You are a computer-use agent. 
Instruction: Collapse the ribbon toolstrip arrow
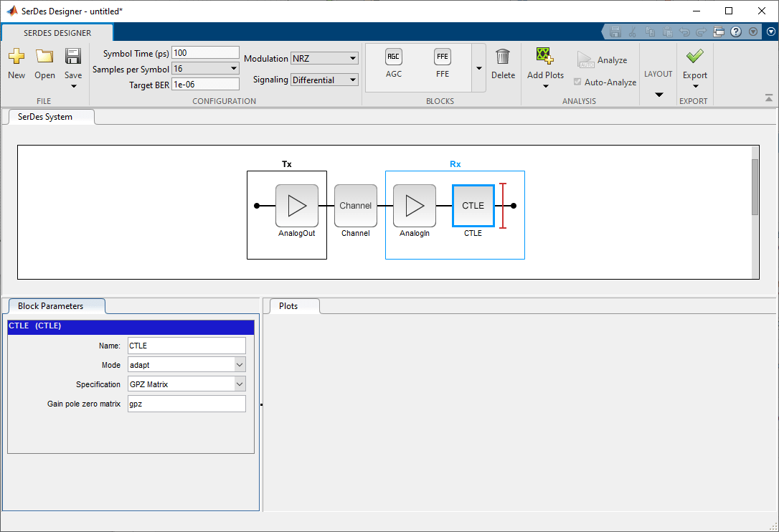[768, 98]
